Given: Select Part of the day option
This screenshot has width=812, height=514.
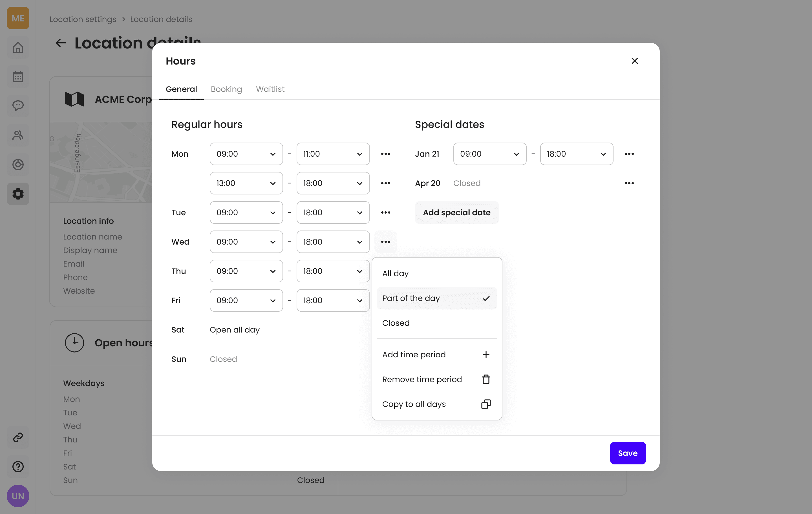Looking at the screenshot, I should 437,298.
